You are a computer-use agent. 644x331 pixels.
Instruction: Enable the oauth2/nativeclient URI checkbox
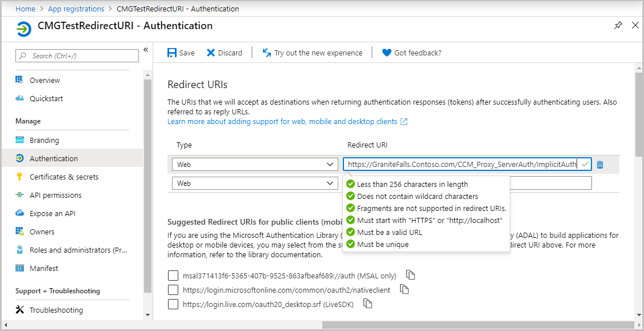(x=173, y=290)
